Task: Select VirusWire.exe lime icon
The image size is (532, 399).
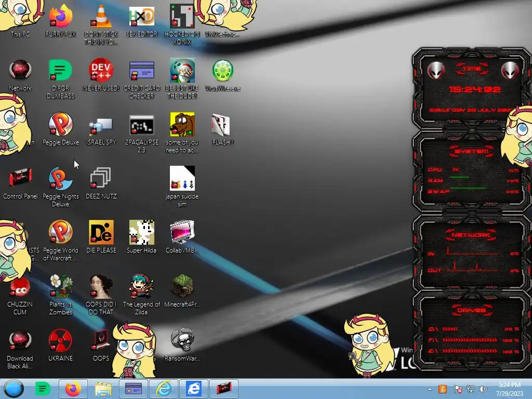Action: click(222, 75)
